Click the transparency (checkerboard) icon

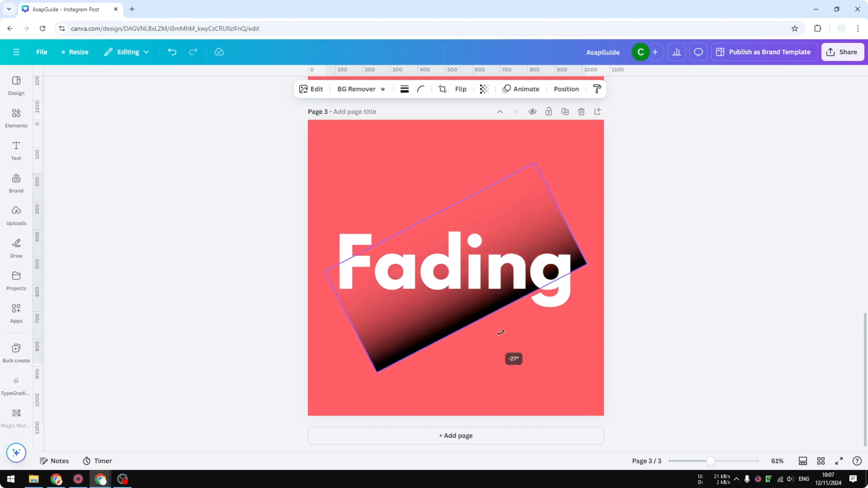click(x=484, y=89)
